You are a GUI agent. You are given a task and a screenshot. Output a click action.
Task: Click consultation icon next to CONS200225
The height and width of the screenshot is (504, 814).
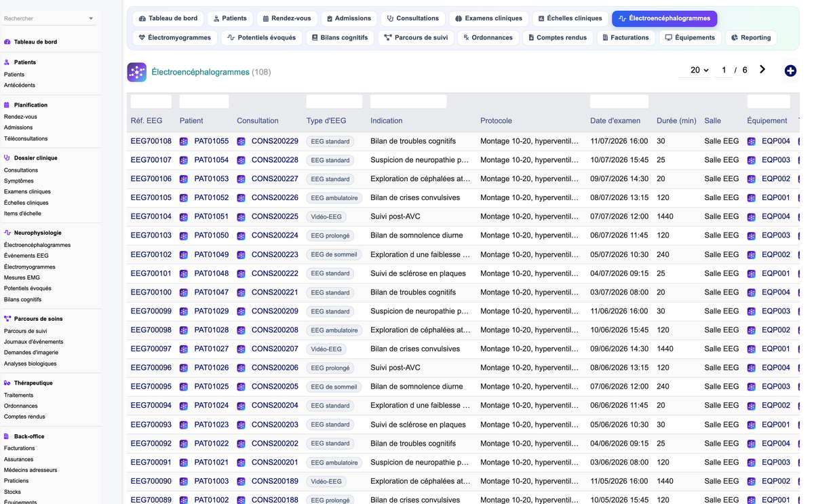pyautogui.click(x=241, y=217)
